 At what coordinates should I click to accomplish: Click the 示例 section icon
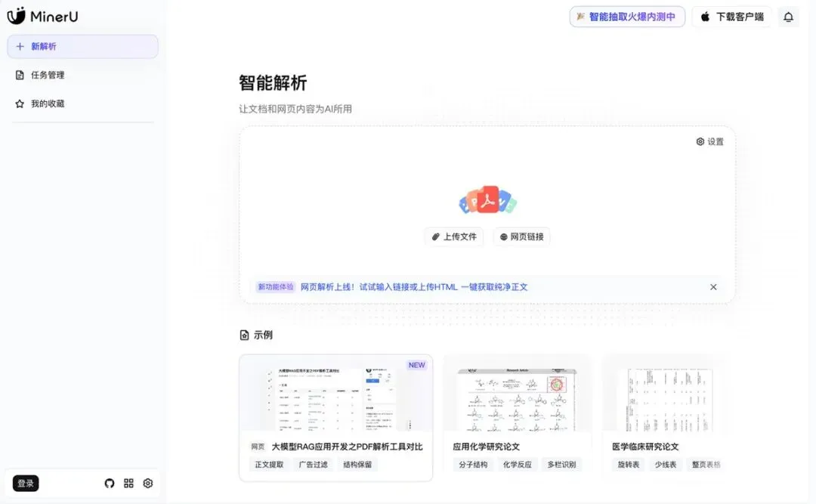pos(244,335)
